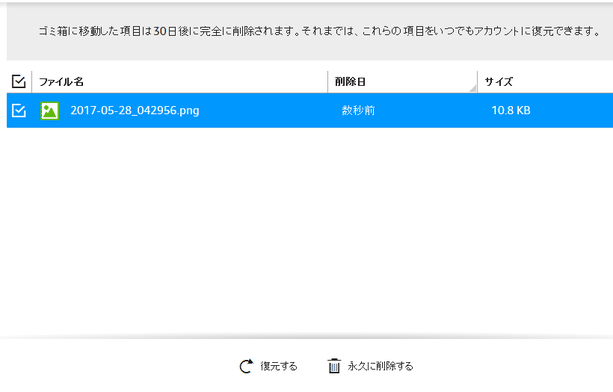Select file name 2017-05-28_042956.png

[135, 111]
